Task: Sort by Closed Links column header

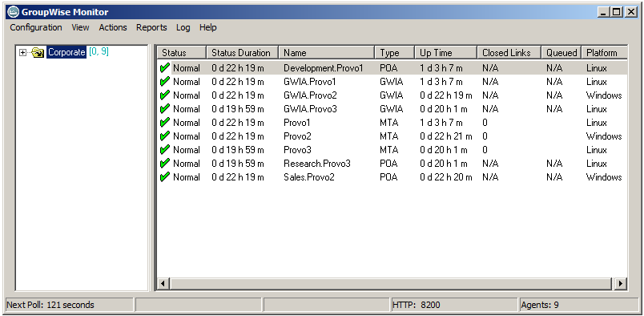Action: click(509, 53)
